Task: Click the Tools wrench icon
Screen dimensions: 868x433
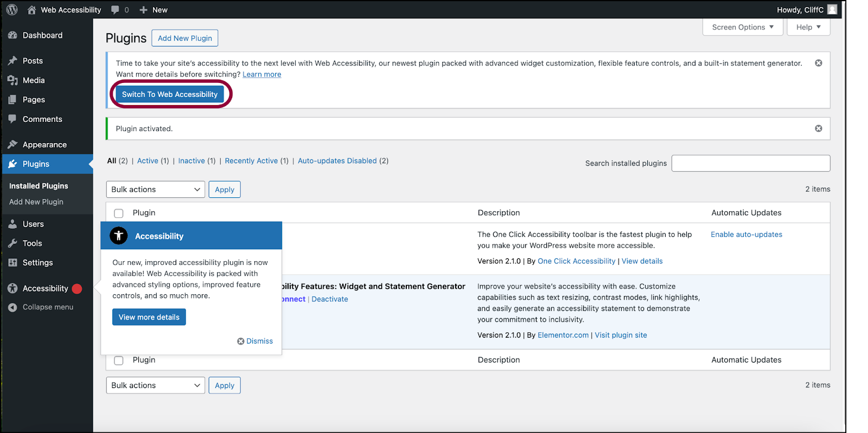Action: click(x=12, y=243)
